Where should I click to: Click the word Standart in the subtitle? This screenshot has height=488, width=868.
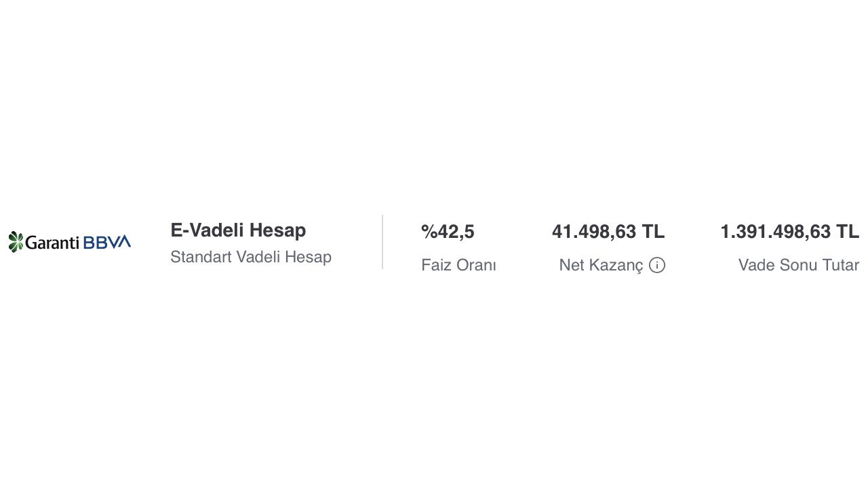[201, 258]
